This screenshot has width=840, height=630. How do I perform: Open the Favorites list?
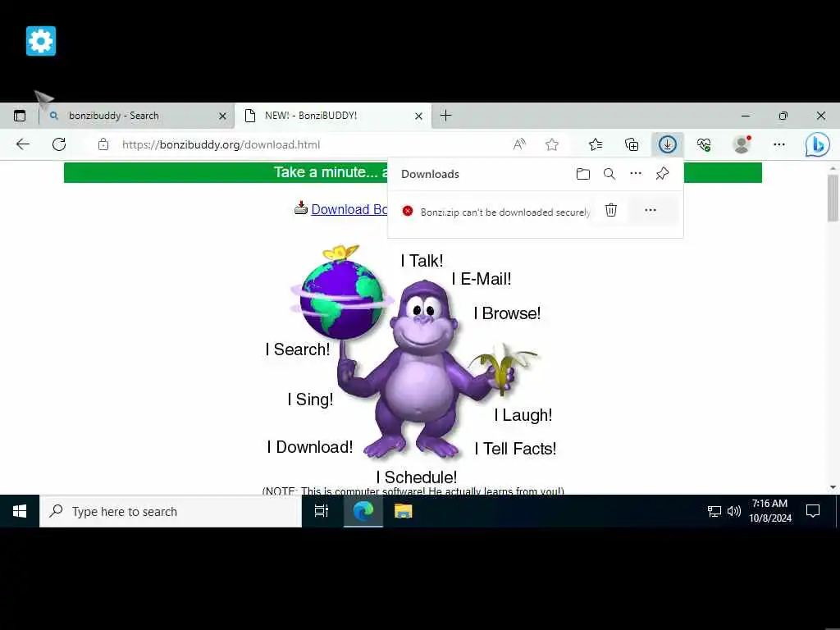[x=596, y=144]
